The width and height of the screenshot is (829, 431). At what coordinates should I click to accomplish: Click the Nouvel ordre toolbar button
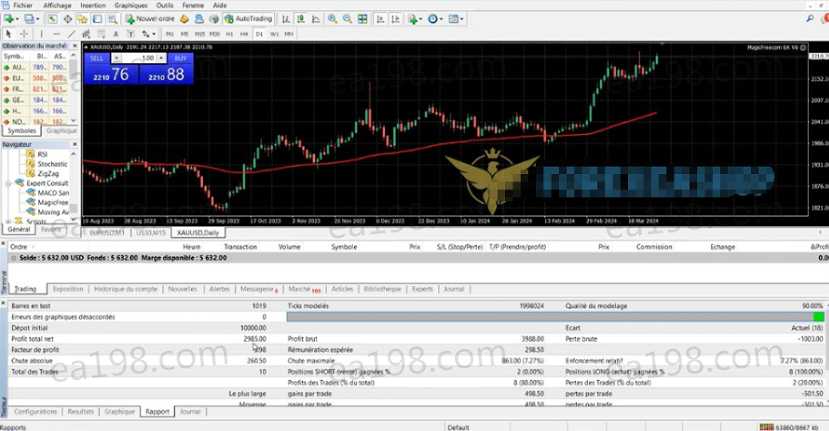[152, 19]
